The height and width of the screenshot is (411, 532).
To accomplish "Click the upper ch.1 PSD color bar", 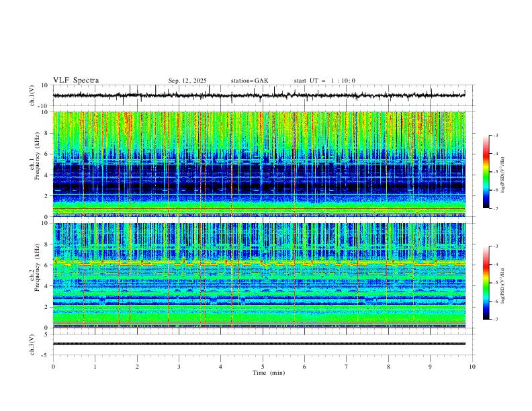I will click(x=486, y=172).
